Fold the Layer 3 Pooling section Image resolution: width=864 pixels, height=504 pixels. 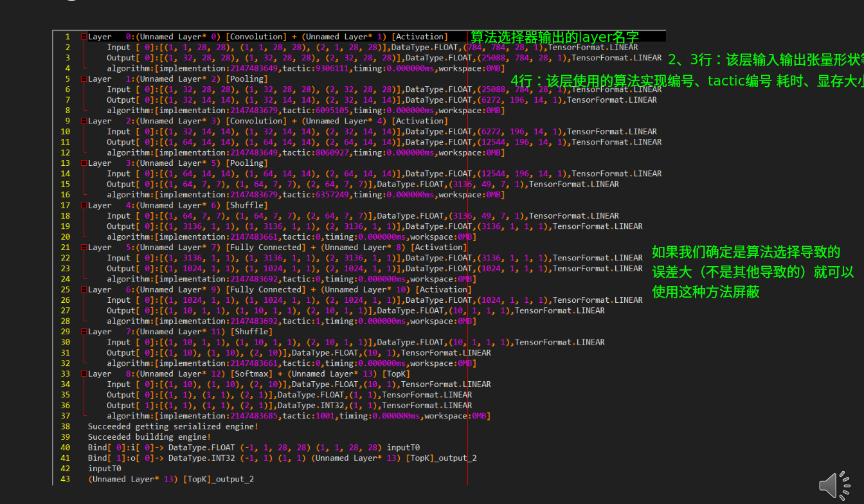coord(84,163)
